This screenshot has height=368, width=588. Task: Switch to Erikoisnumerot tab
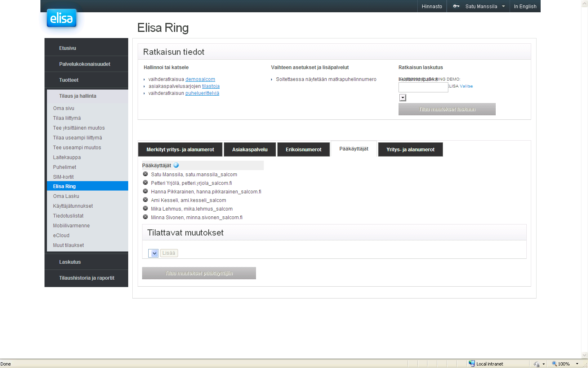point(303,149)
